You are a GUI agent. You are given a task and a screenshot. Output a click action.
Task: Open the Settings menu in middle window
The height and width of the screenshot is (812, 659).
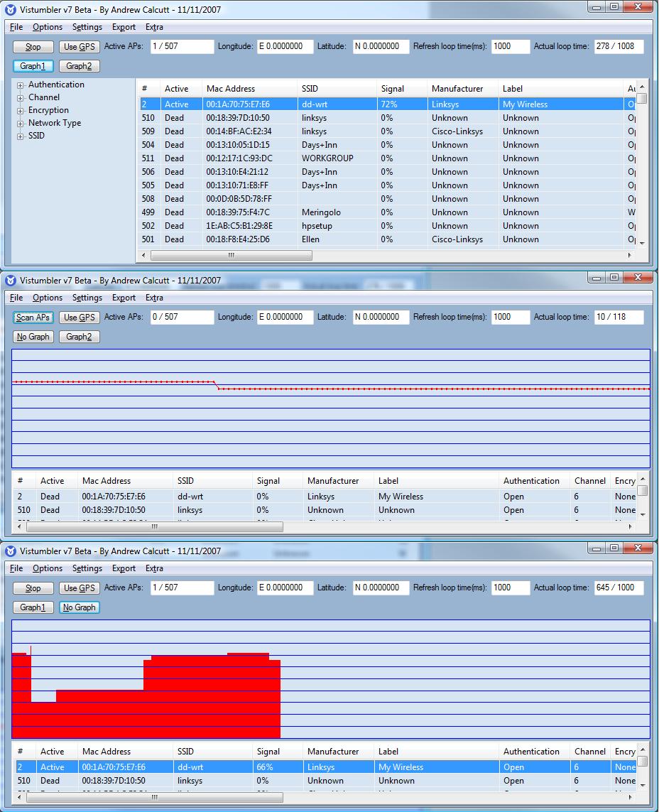(87, 298)
